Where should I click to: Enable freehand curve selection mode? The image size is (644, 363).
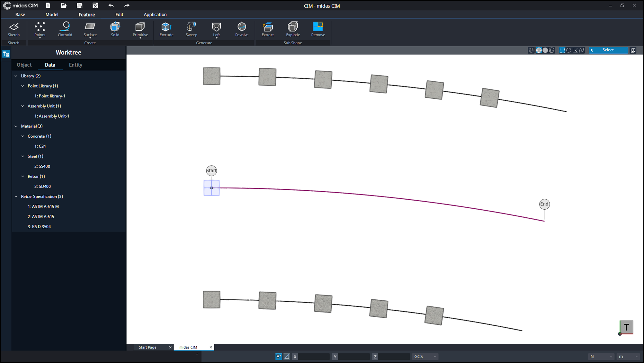tap(581, 50)
